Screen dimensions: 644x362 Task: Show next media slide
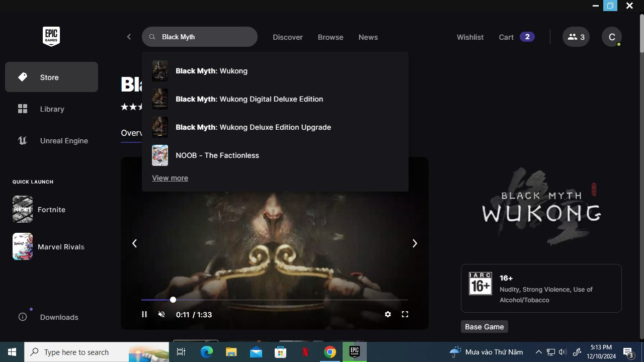(x=415, y=243)
